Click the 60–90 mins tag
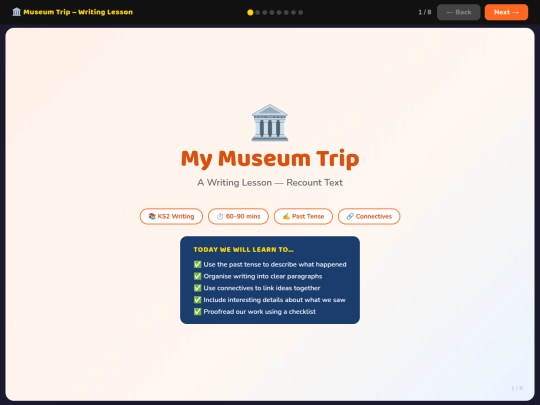The height and width of the screenshot is (405, 540). pyautogui.click(x=238, y=216)
